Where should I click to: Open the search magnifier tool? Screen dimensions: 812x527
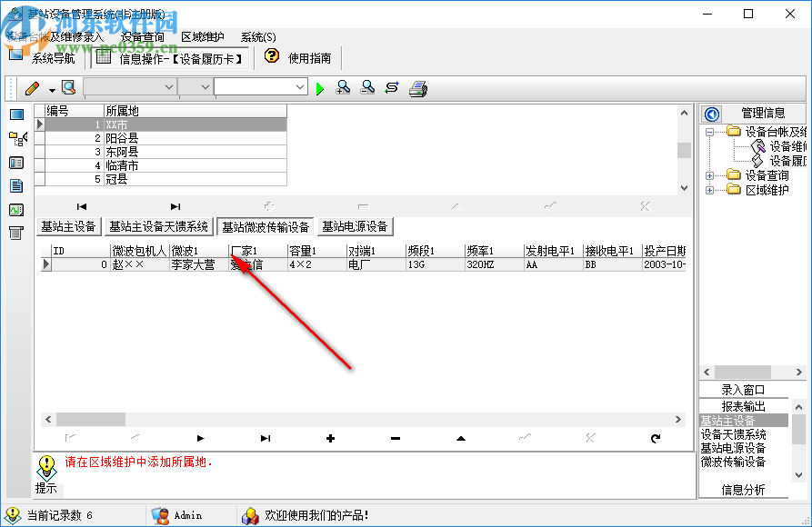tap(68, 87)
